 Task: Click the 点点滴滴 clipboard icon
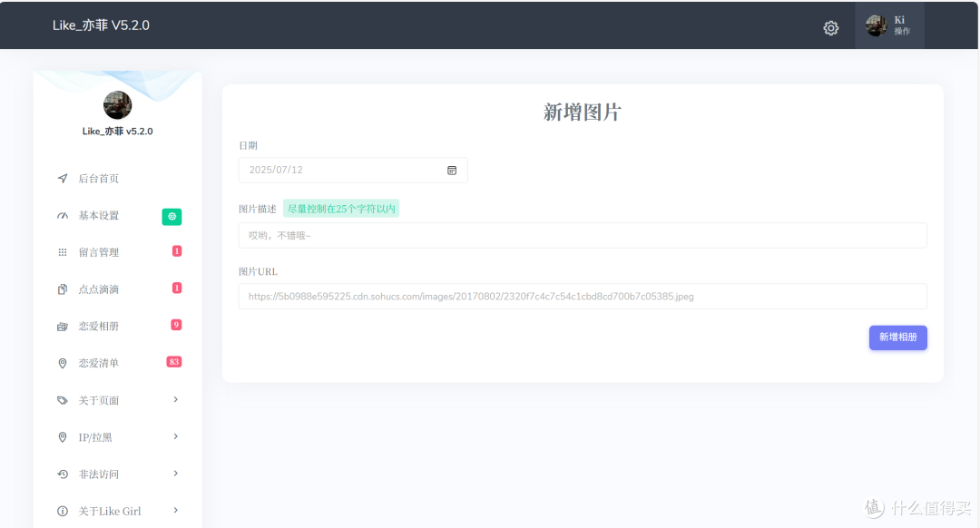click(63, 289)
